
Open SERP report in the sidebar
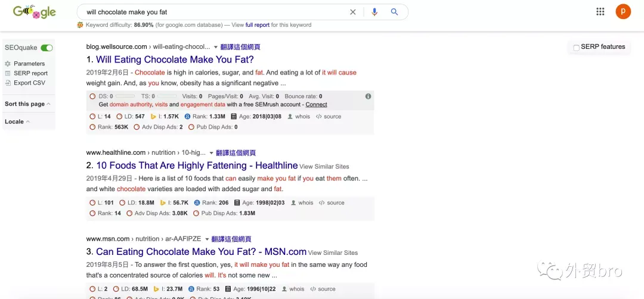coord(30,73)
